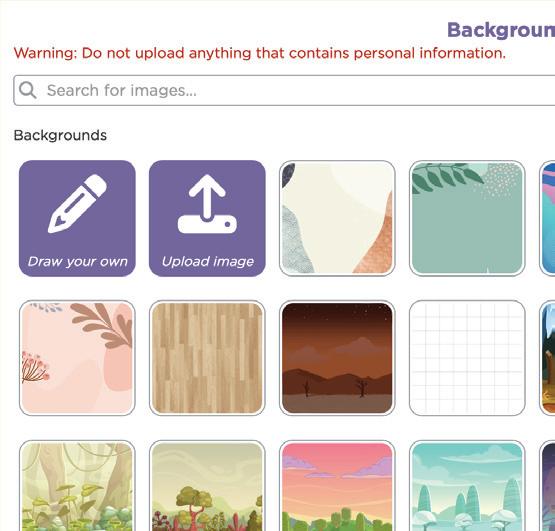Image resolution: width=555 pixels, height=531 pixels.
Task: Open the Upload image tile
Action: (207, 218)
